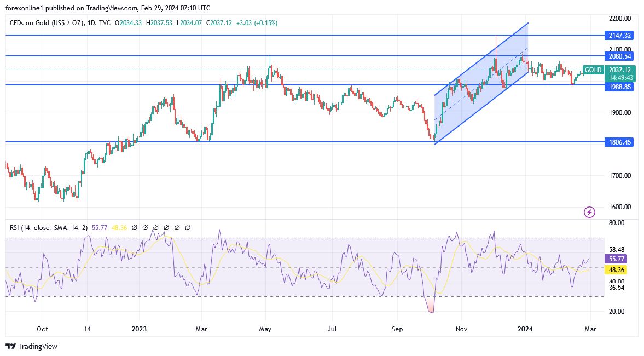Click the first Ø placeholder next to RSI values

pyautogui.click(x=134, y=227)
